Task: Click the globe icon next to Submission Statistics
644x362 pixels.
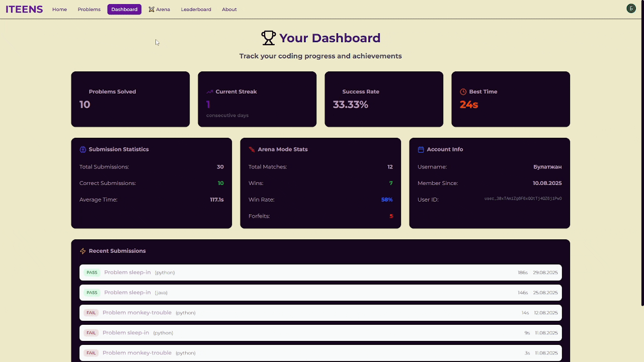Action: pyautogui.click(x=82, y=149)
